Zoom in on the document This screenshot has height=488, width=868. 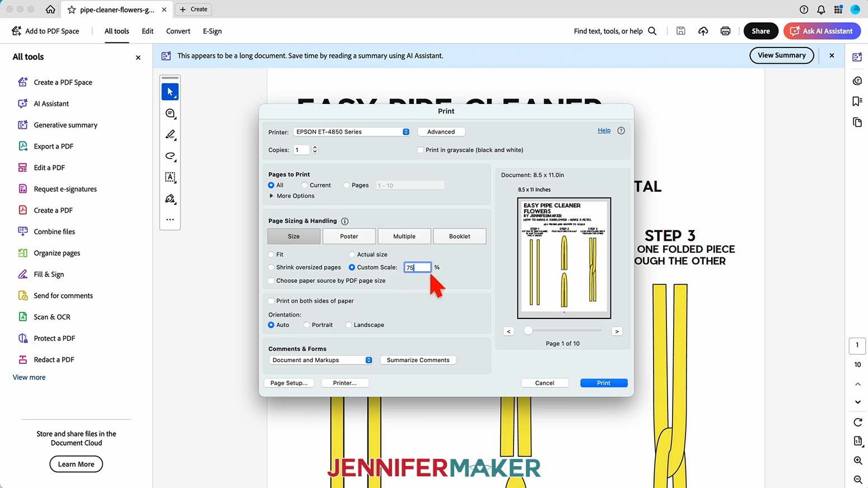coord(857,461)
